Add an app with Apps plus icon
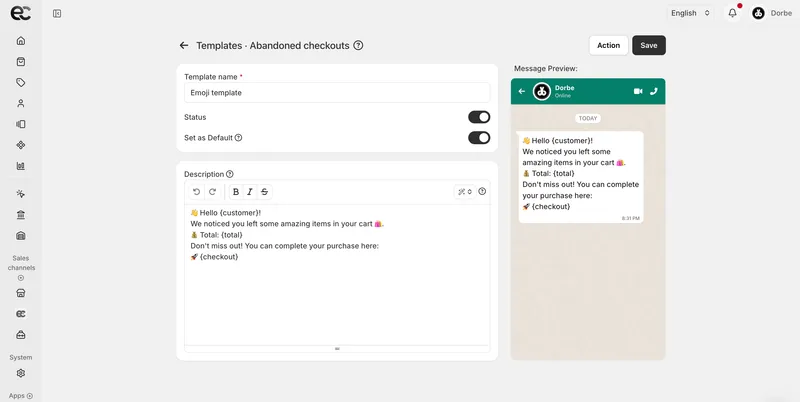800x402 pixels. 30,396
